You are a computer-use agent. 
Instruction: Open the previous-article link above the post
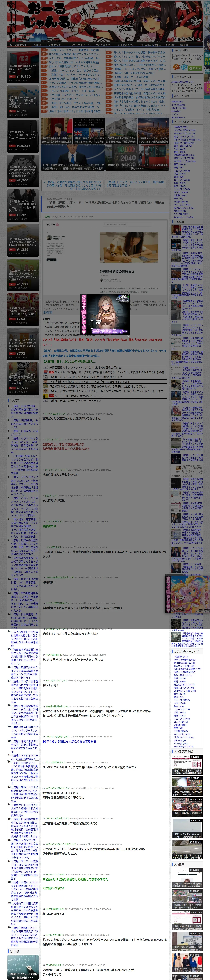pyautogui.click(x=72, y=185)
